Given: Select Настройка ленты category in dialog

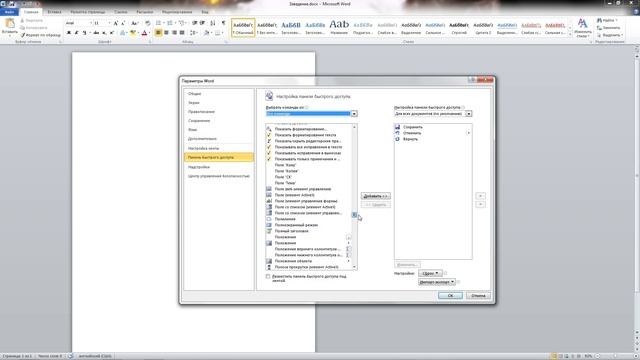Looking at the screenshot, I should tap(219, 149).
